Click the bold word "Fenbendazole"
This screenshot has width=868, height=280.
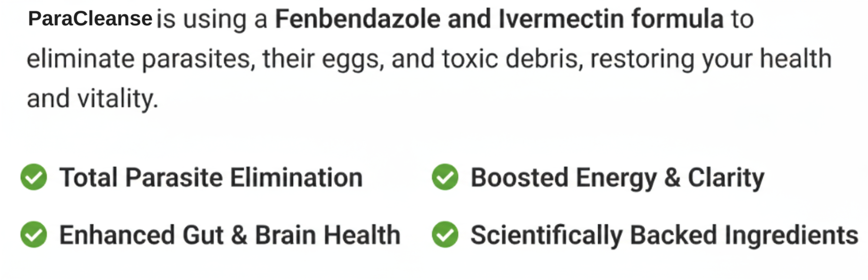click(358, 19)
